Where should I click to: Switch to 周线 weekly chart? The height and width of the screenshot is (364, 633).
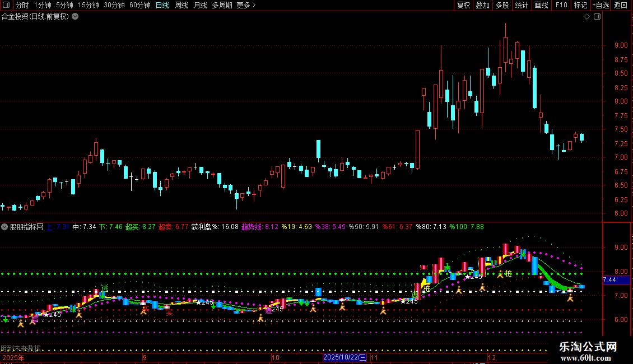click(x=181, y=5)
